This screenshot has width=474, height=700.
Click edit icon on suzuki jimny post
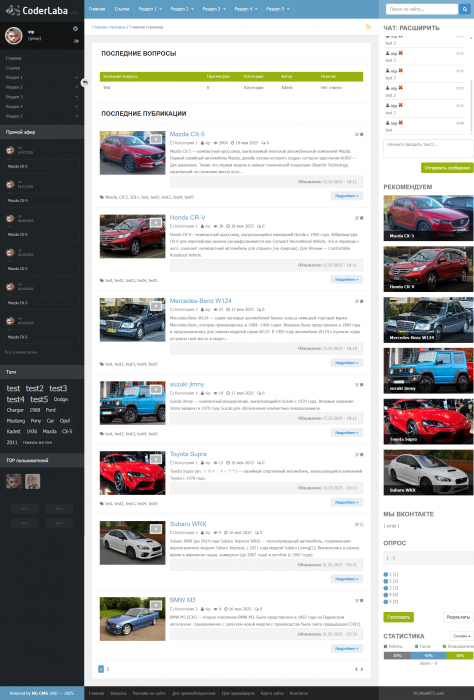(x=357, y=384)
